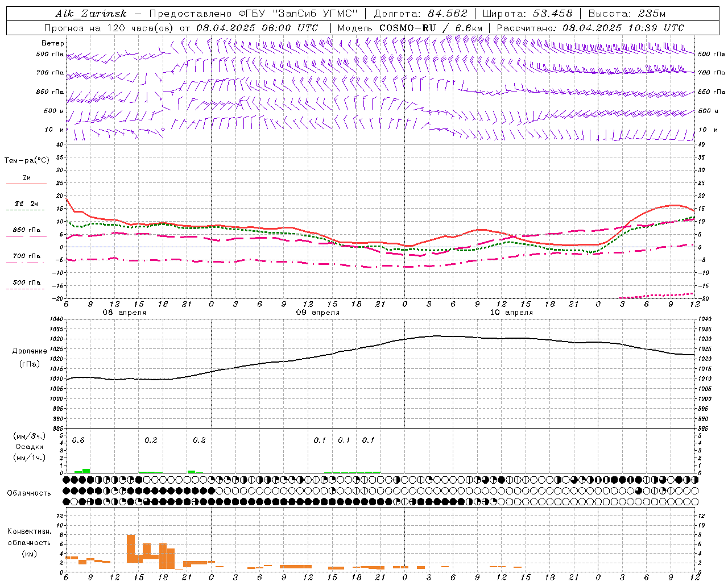728x582 pixels.
Task: Click the Рассчитано: 08.04.2025 10:39 UTC timestamp
Action: (590, 28)
